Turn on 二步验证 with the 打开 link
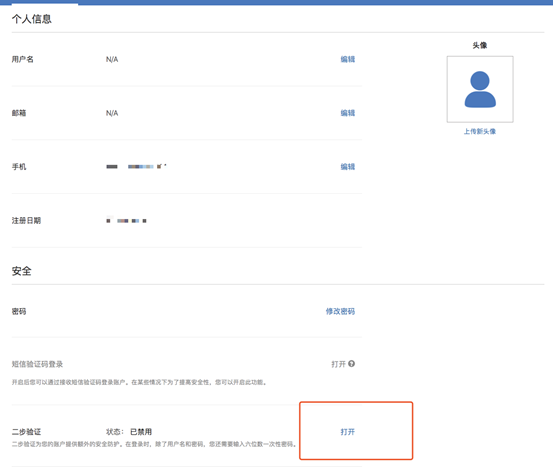553x467 pixels. point(347,432)
